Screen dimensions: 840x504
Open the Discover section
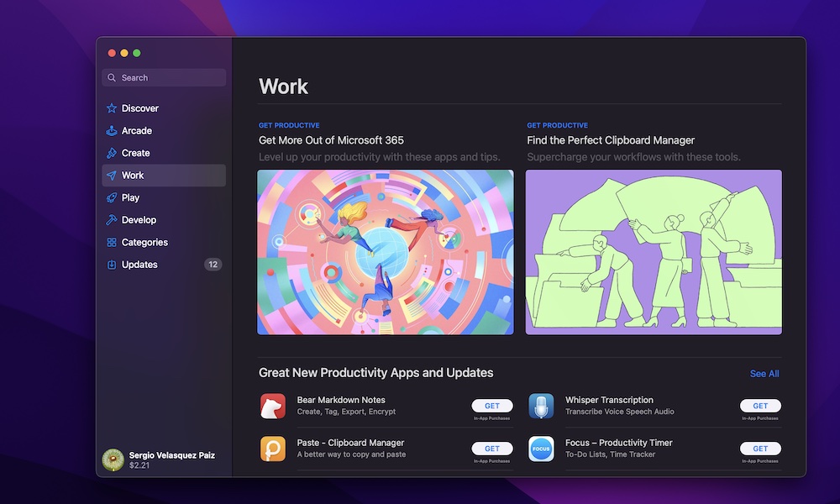[164, 108]
